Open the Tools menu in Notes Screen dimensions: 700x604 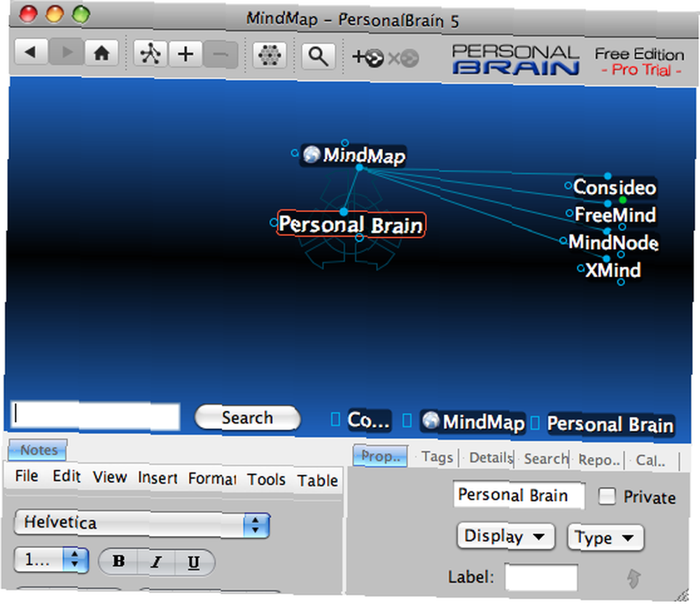267,480
